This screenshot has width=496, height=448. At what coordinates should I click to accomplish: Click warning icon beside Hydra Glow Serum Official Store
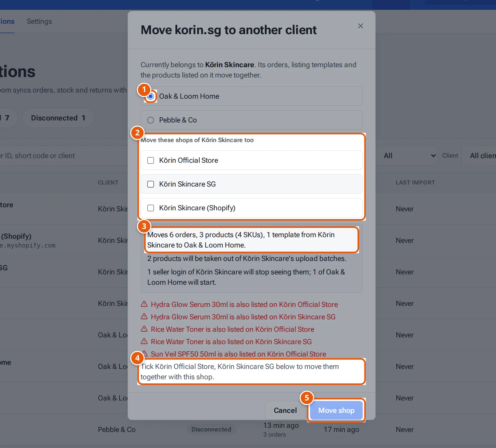(144, 304)
